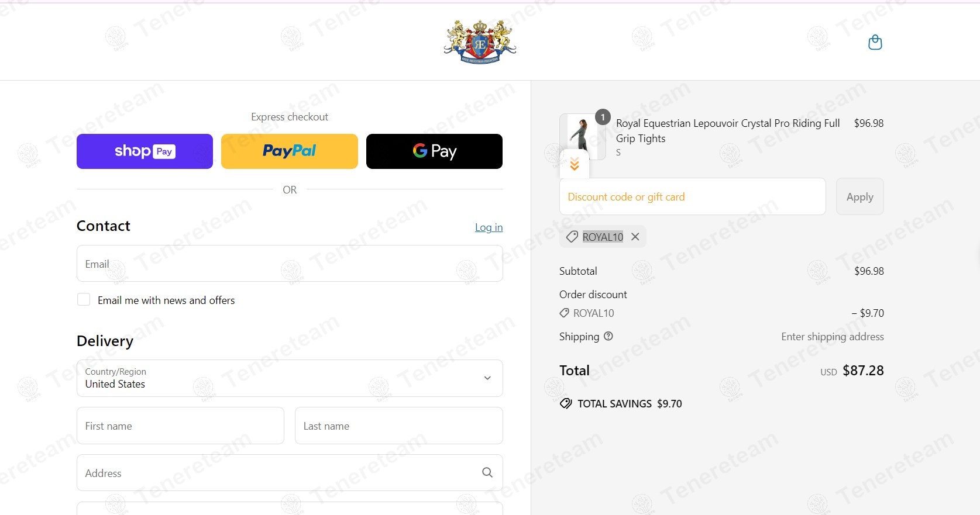Remove the ROYAL10 discount code
The image size is (980, 515).
pos(635,237)
